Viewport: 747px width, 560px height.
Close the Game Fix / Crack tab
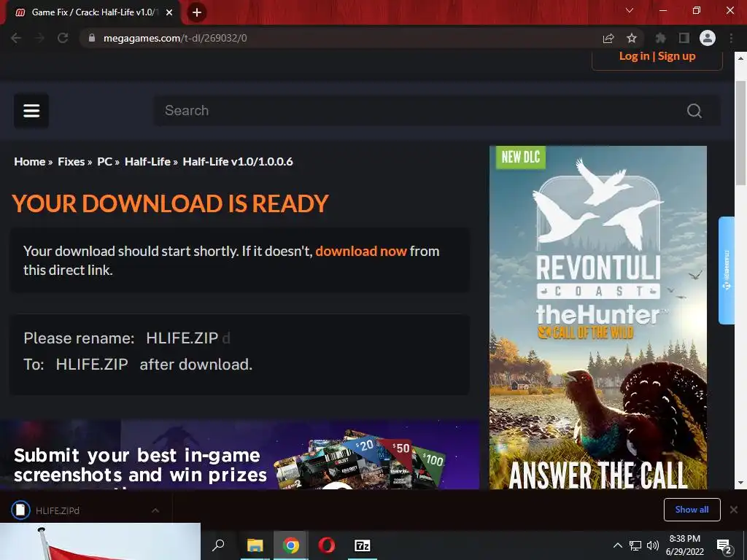coord(169,12)
